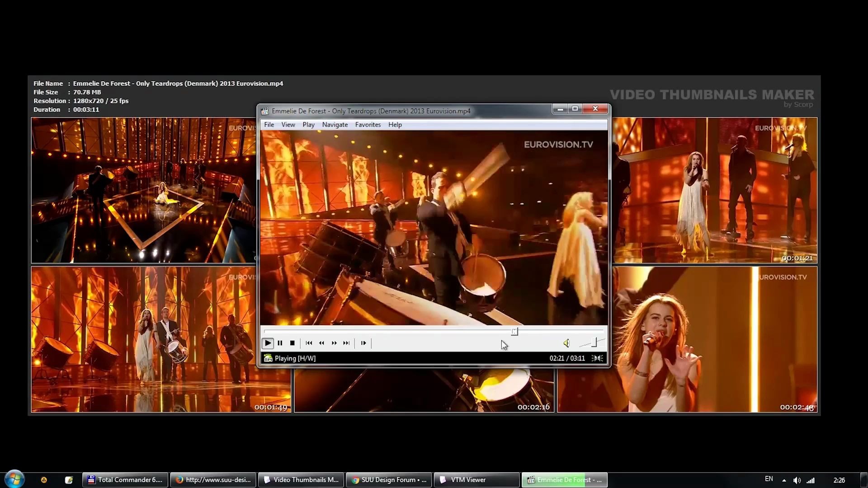Jump to the previous file
This screenshot has width=868, height=488.
tap(309, 343)
